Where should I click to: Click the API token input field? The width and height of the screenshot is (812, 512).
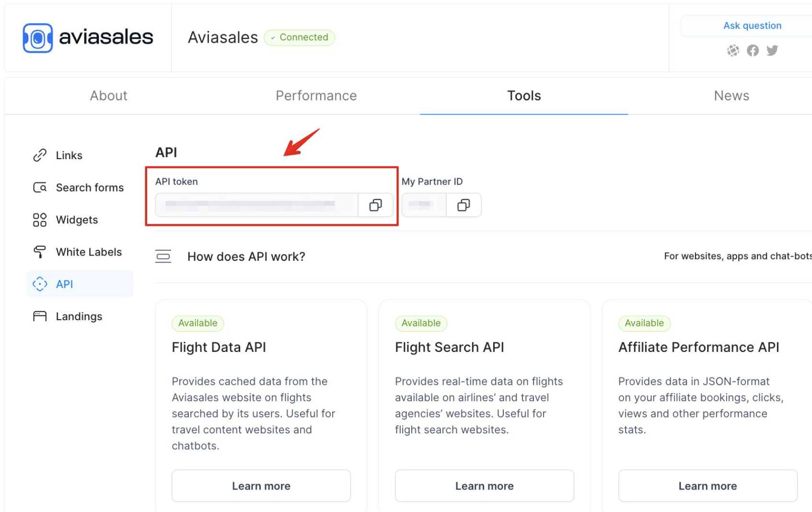256,205
